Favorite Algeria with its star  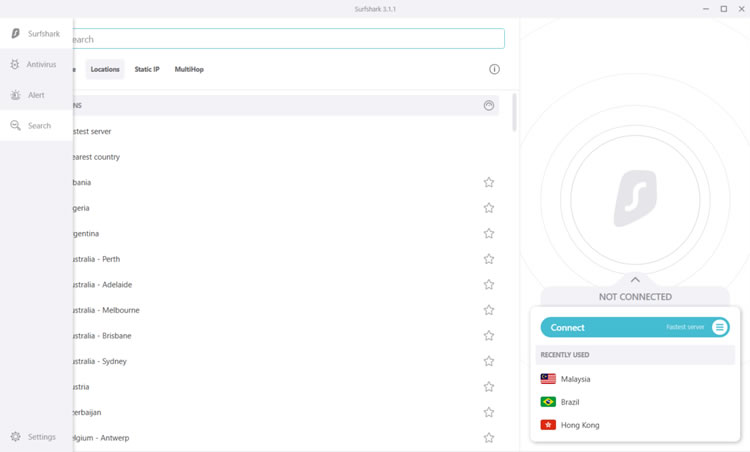point(488,208)
